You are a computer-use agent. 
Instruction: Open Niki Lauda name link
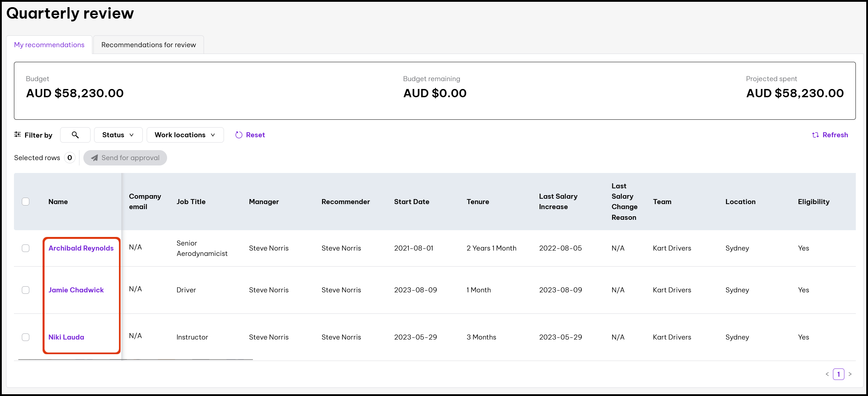click(x=66, y=337)
